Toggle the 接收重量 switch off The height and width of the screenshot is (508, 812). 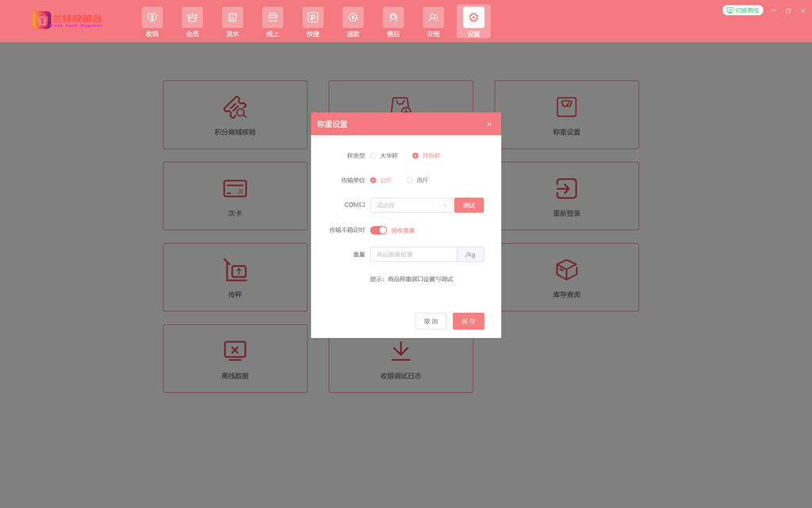click(378, 230)
